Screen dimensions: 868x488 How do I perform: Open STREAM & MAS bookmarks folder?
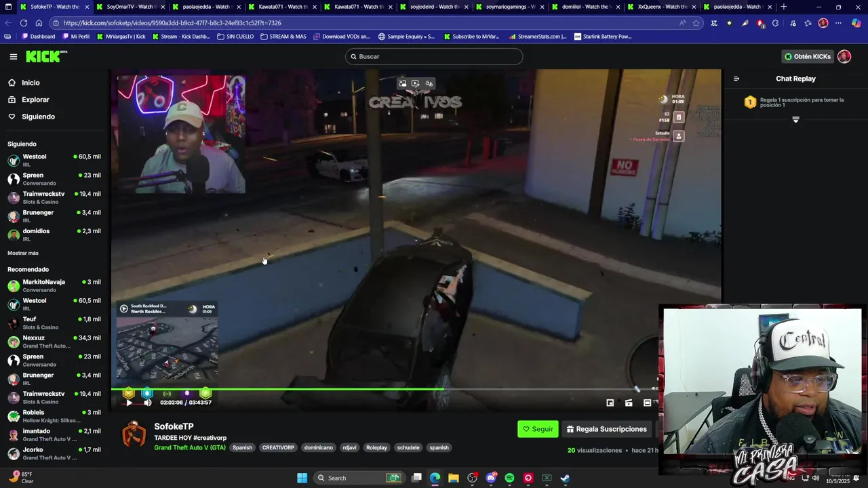283,37
